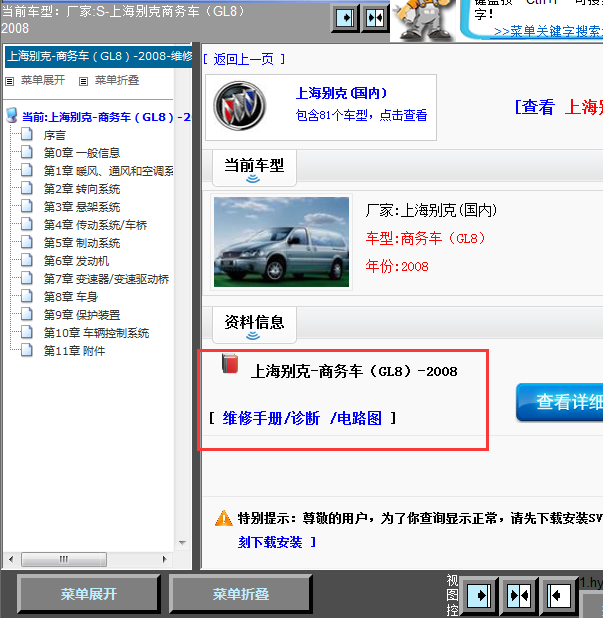The image size is (603, 618).
Task: Click the root node icon of 当前:上海别克-商务车
Action: coord(12,115)
